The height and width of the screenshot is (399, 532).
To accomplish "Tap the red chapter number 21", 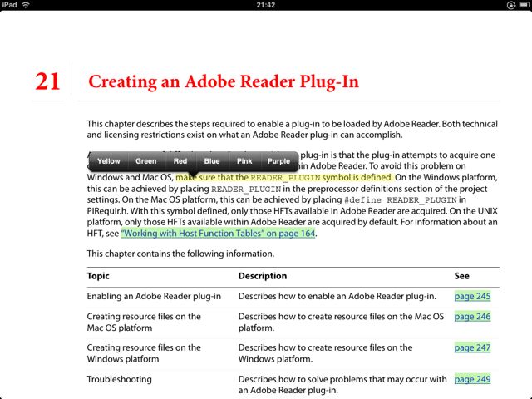I will (x=47, y=81).
